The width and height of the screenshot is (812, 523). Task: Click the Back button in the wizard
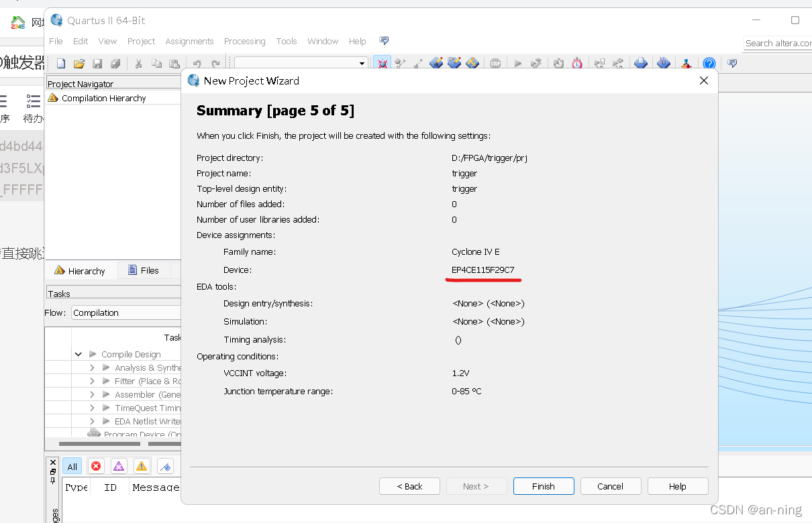click(x=409, y=486)
